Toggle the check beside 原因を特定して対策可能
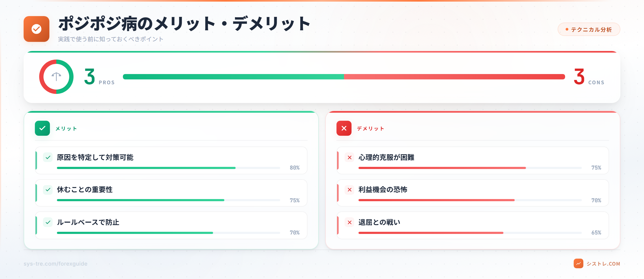The image size is (644, 279). [48, 157]
